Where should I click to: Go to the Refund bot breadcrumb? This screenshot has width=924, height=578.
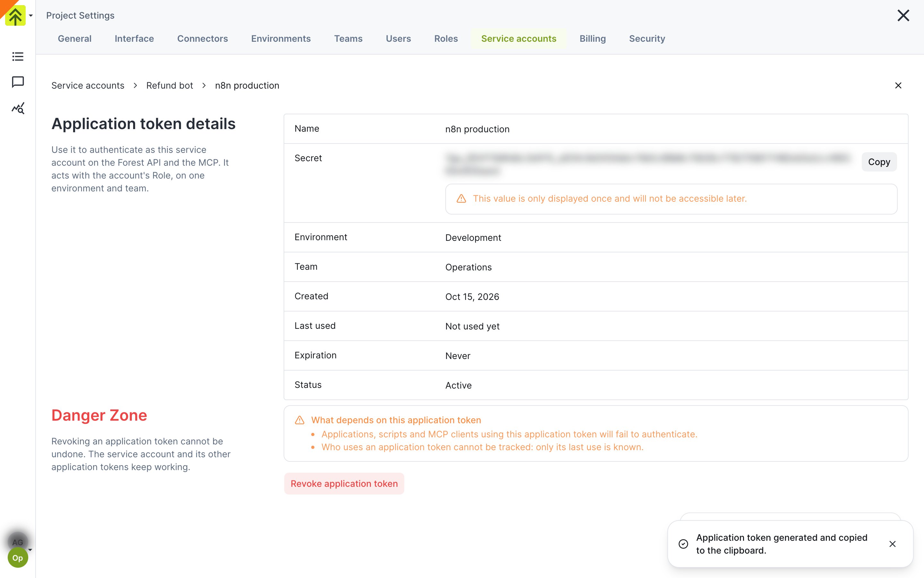tap(169, 85)
